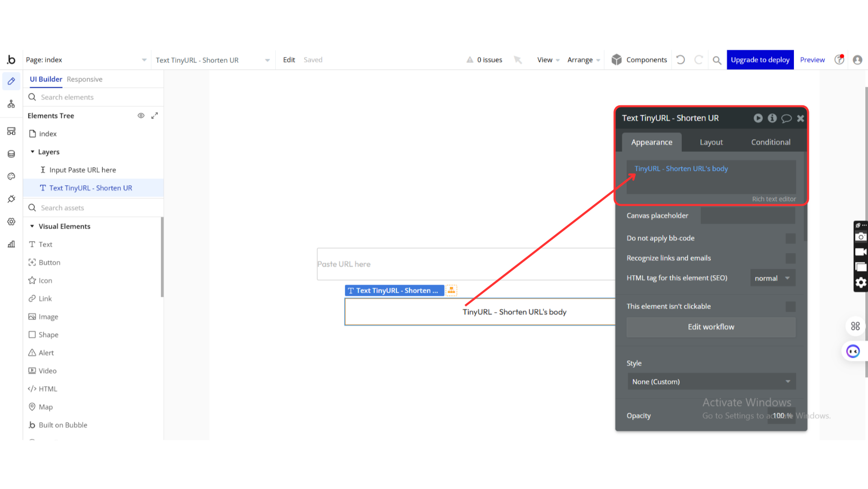The image size is (868, 489).
Task: Click Upgrade to deploy button
Action: tap(760, 60)
